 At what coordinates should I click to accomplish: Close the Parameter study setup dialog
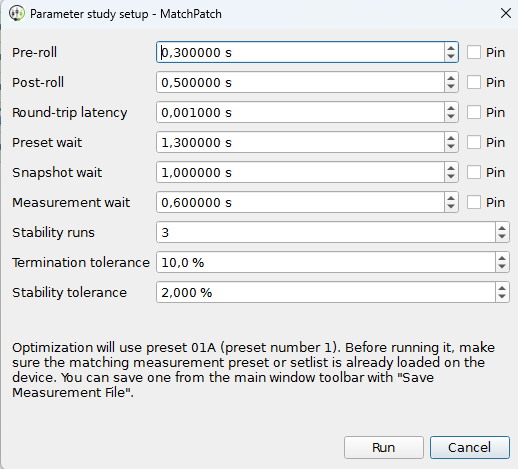tap(506, 13)
